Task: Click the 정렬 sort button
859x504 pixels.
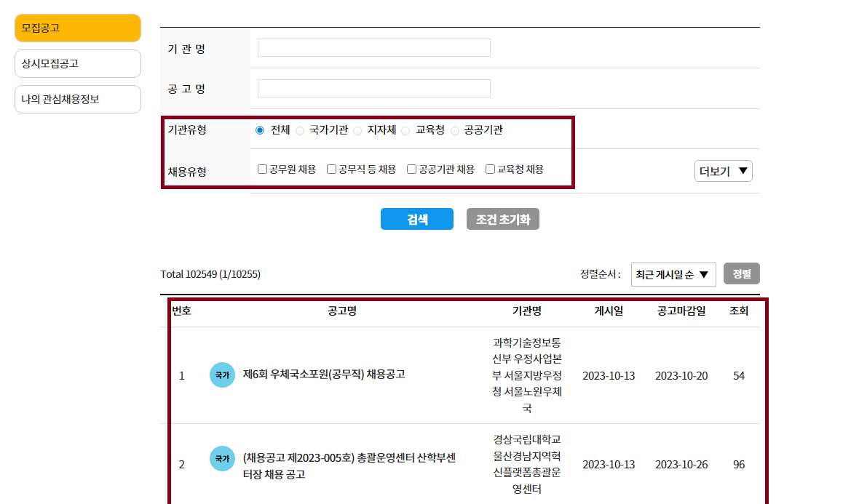Action: click(742, 273)
